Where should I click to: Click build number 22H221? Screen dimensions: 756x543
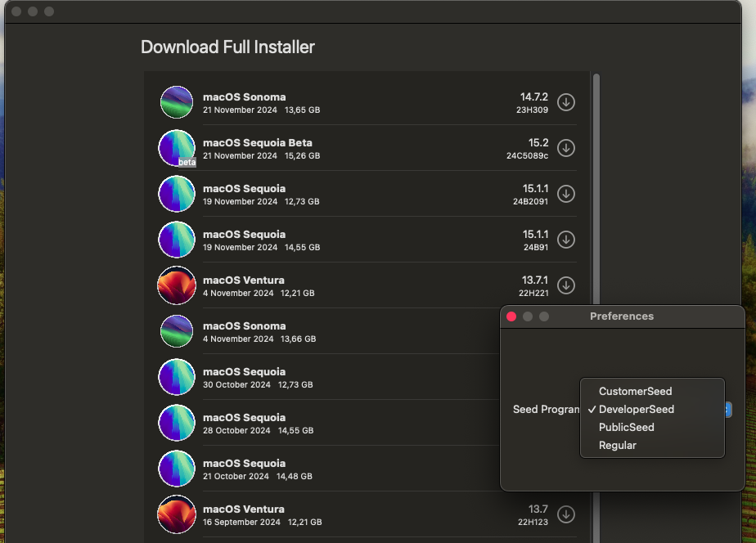click(x=533, y=293)
